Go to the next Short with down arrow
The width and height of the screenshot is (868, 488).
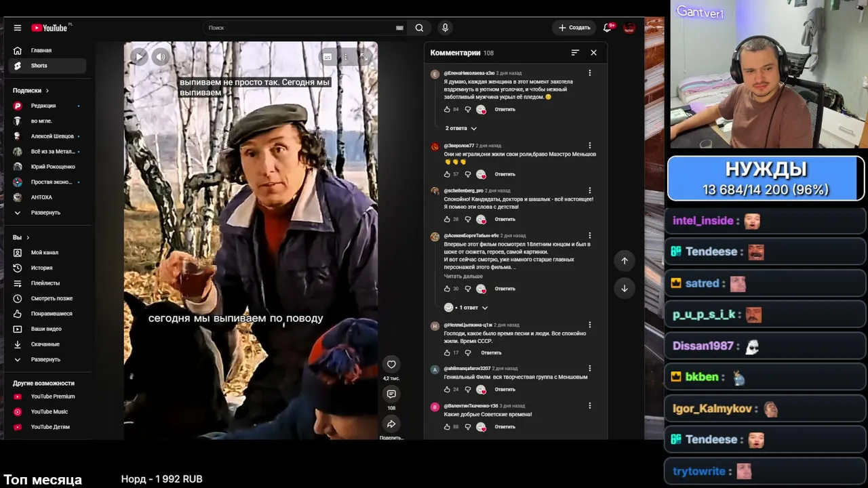pos(625,288)
